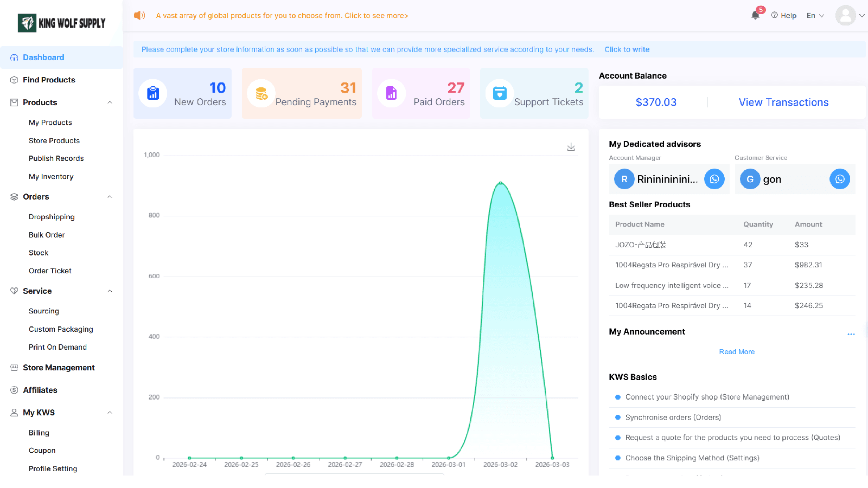Collapse the Orders sidebar section
This screenshot has width=868, height=488.
[x=110, y=197]
